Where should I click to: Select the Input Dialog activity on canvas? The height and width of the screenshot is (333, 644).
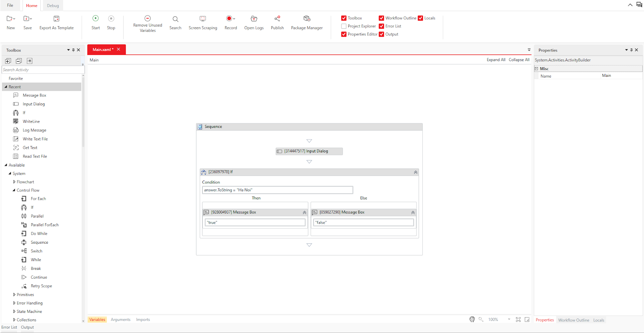pos(309,151)
